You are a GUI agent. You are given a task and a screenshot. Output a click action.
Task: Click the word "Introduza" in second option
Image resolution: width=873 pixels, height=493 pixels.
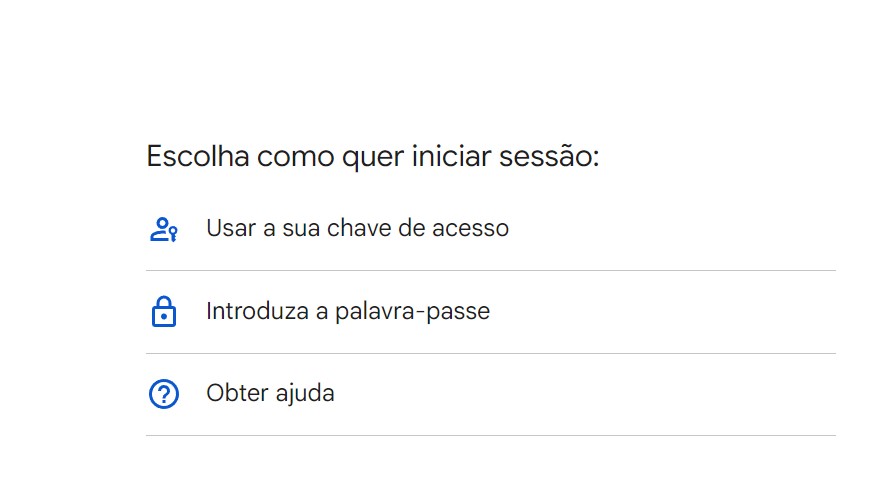pos(254,311)
